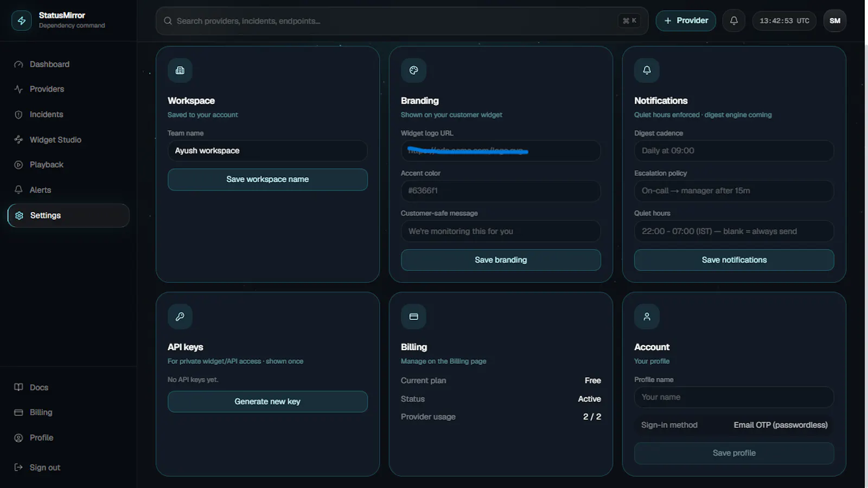
Task: Open the Playback section
Action: 68,165
